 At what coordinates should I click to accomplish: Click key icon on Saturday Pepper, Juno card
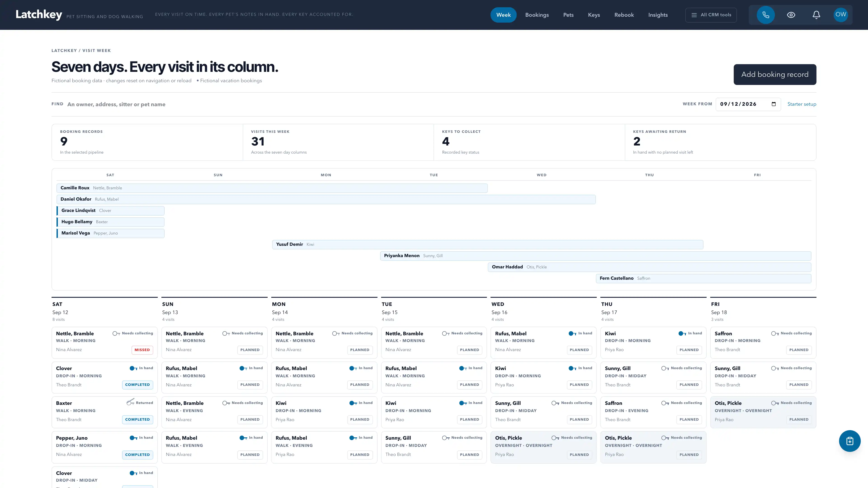133,438
